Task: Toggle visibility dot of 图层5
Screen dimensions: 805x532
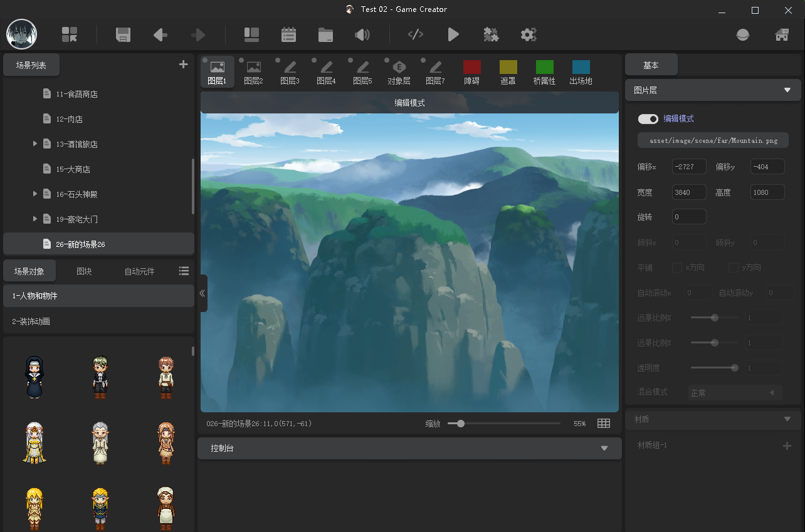Action: 350,60
